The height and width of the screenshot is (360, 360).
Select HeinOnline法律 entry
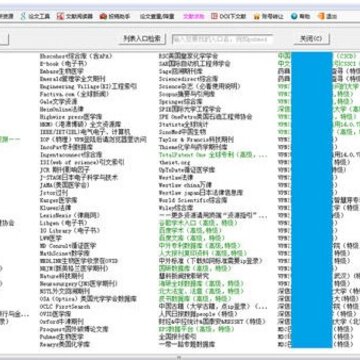coord(62,109)
